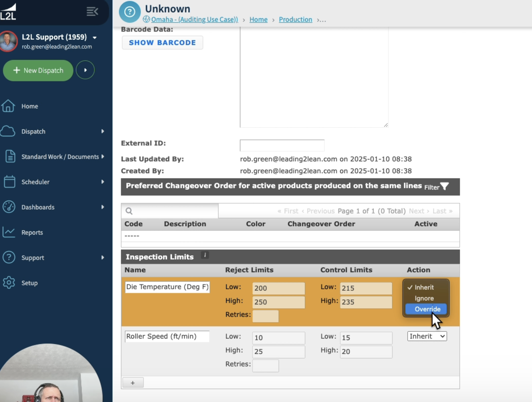Click Die Temperature control High field 235
This screenshot has width=532, height=402.
point(366,302)
